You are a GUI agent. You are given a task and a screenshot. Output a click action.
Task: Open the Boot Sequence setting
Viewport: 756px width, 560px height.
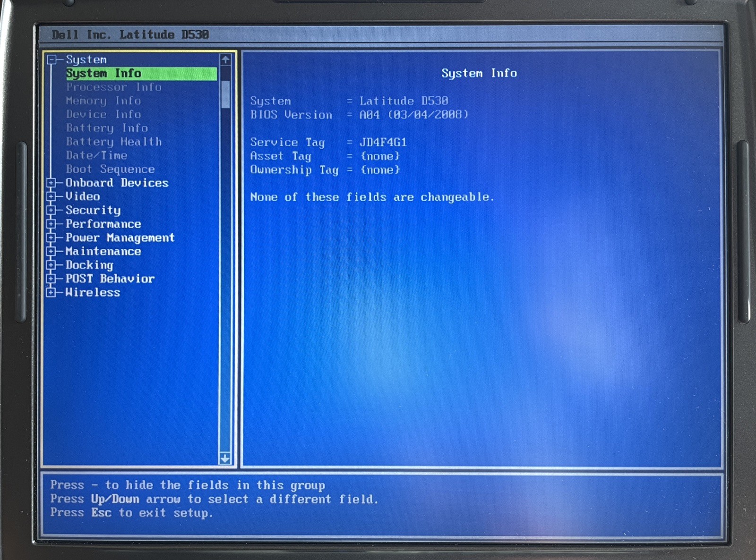111,170
